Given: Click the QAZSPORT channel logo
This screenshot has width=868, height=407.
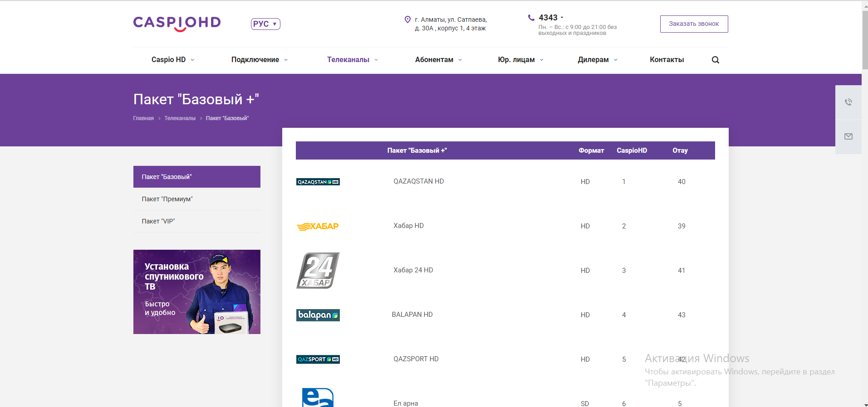Looking at the screenshot, I should 318,359.
